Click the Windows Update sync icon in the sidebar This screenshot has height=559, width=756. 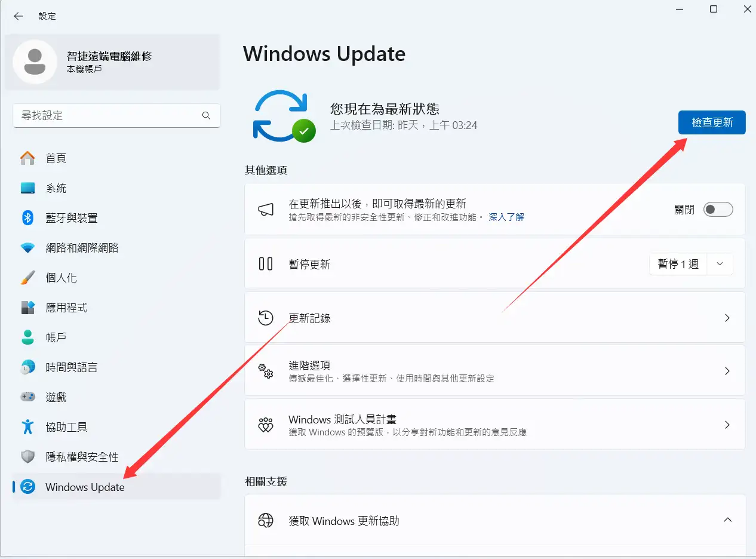tap(27, 487)
